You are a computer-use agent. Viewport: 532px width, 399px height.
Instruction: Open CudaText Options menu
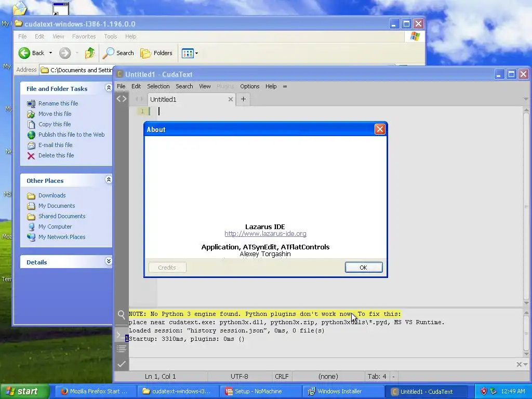[250, 86]
